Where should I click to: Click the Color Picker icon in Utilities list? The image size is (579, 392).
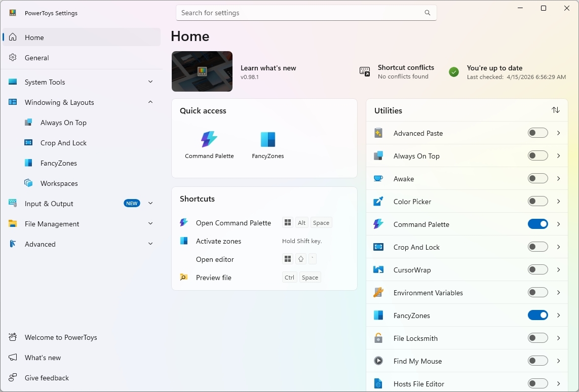pyautogui.click(x=378, y=201)
